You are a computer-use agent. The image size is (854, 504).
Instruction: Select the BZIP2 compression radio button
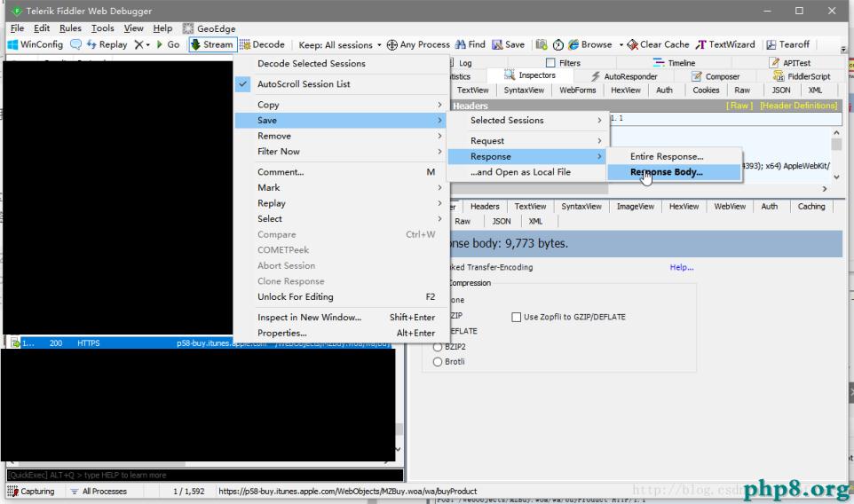tap(437, 347)
